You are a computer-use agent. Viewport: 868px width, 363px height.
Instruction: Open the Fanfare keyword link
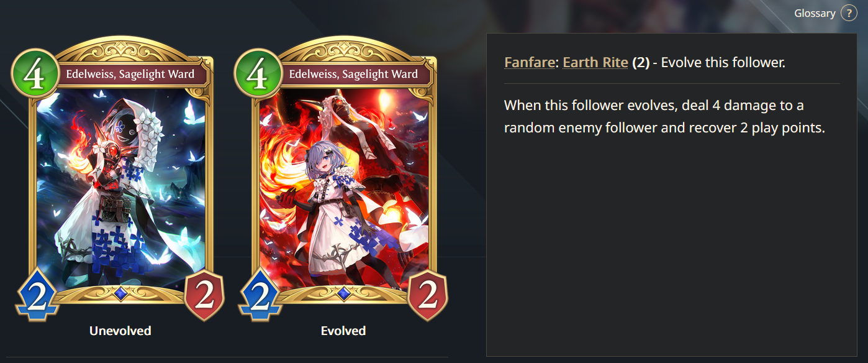pos(531,63)
